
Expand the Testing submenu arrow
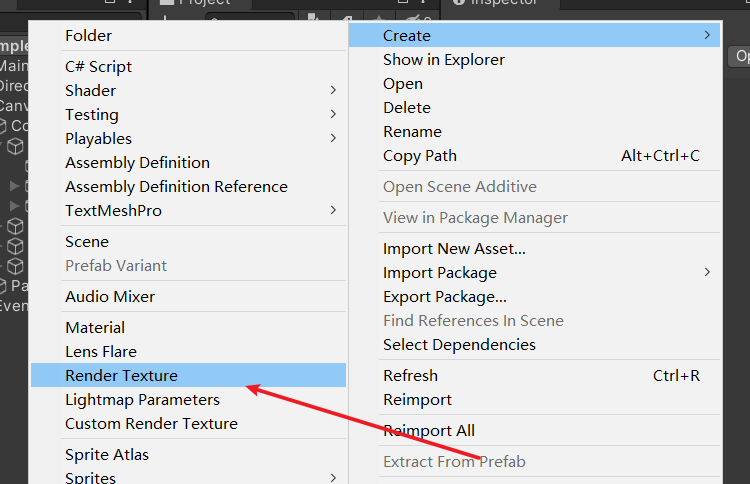(333, 114)
